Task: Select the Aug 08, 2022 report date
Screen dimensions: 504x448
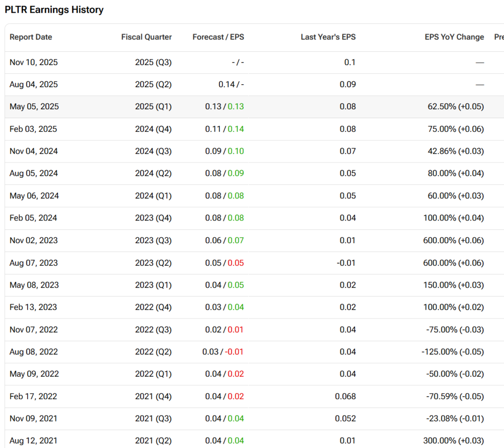Action: coord(33,352)
